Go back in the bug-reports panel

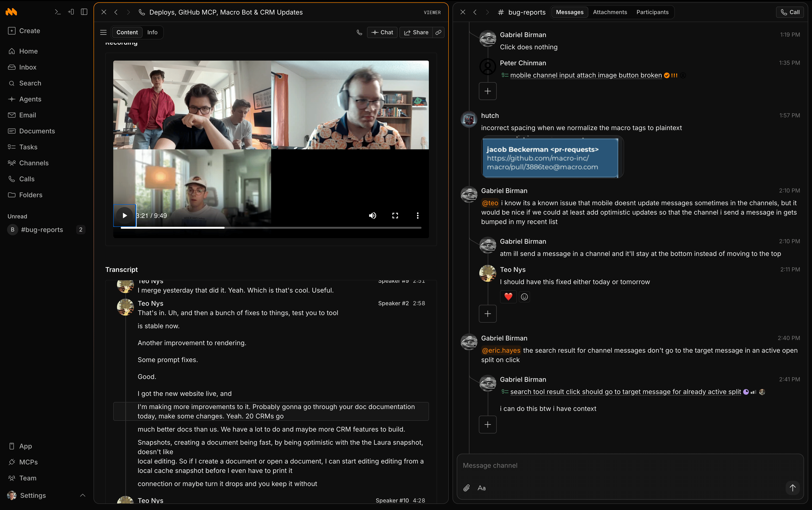click(x=475, y=12)
